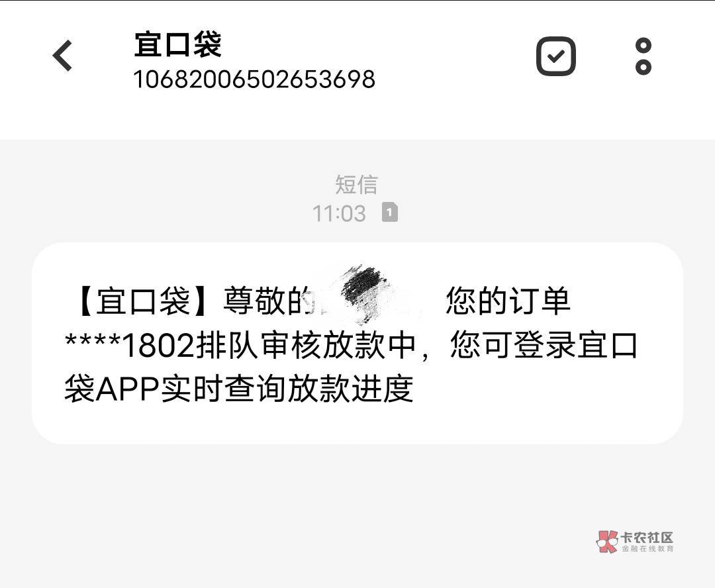This screenshot has height=588, width=715.
Task: Click the 金融在线教育 watermark subtitle
Action: 647,549
